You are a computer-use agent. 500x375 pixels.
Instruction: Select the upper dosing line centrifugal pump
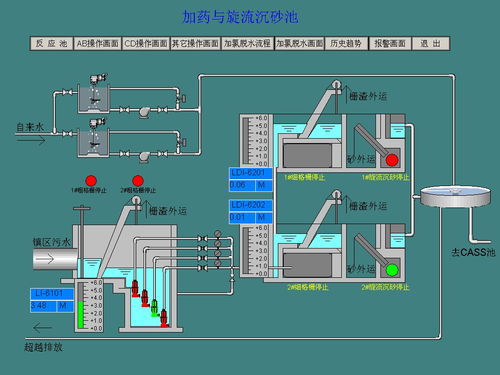(x=144, y=112)
